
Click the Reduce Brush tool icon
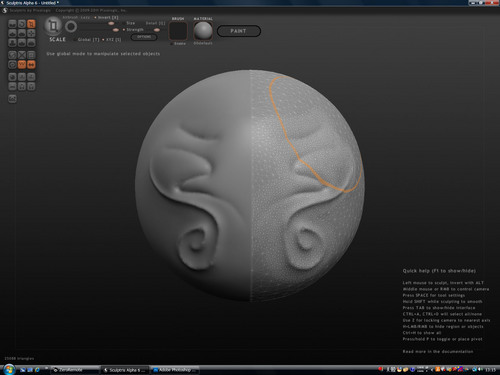pos(12,55)
